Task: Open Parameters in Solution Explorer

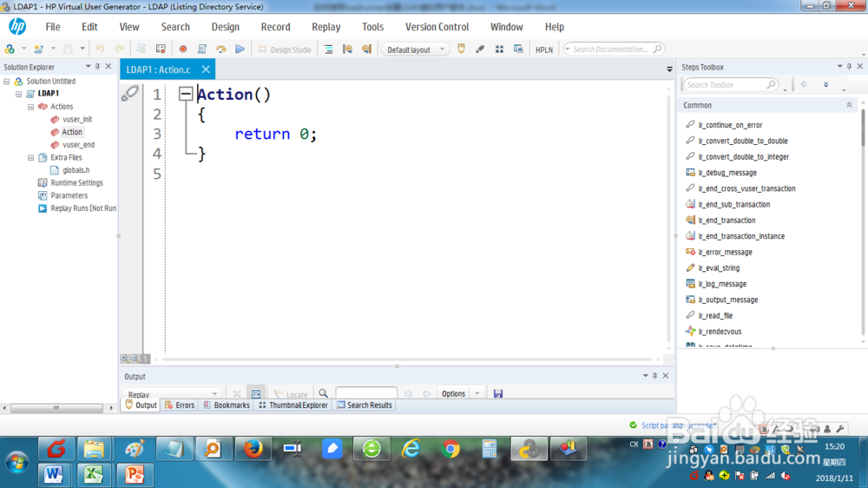Action: (69, 195)
